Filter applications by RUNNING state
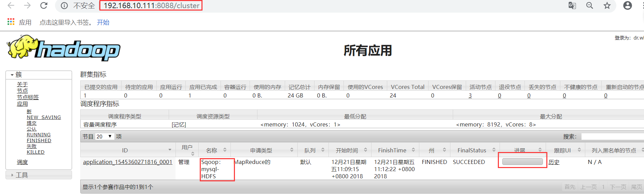Screen dimensions: 644x196 [x=39, y=135]
